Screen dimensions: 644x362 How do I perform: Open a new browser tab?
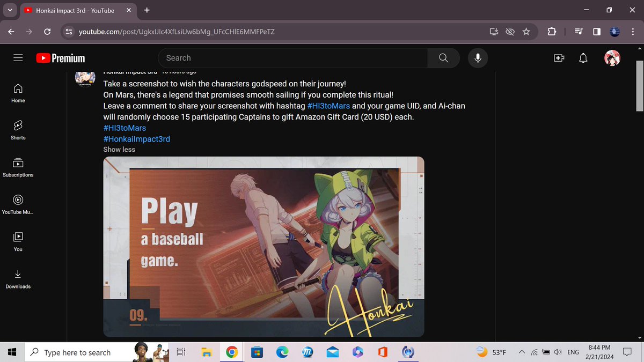click(147, 10)
